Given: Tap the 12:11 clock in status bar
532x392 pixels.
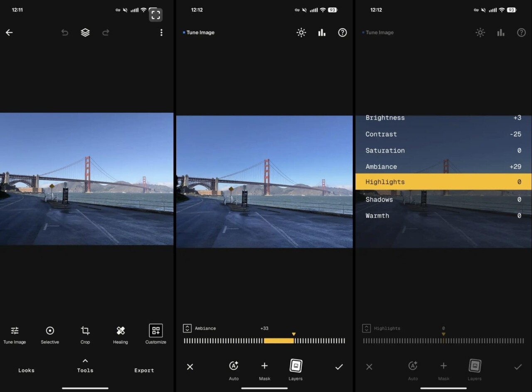Looking at the screenshot, I should click(17, 10).
